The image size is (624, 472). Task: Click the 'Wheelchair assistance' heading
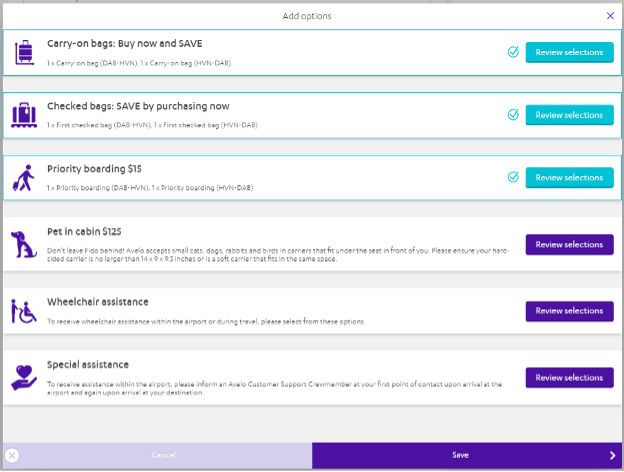[98, 302]
